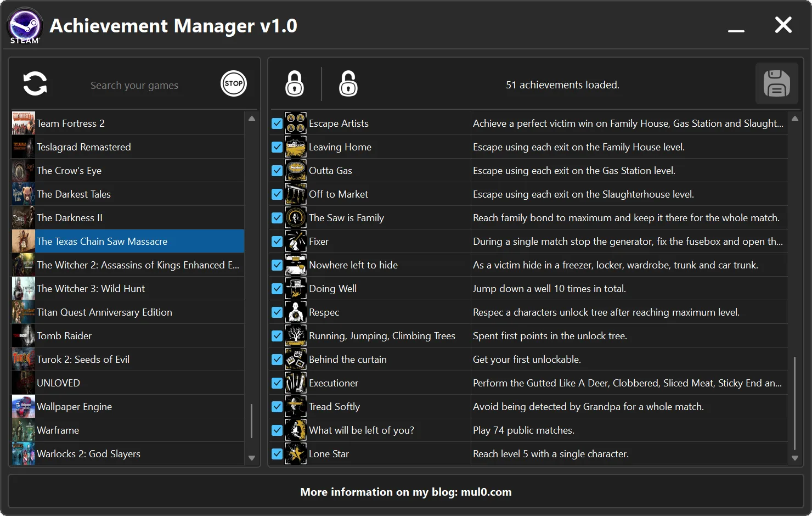Save changes with the floppy disk icon
Image resolution: width=812 pixels, height=516 pixels.
777,83
